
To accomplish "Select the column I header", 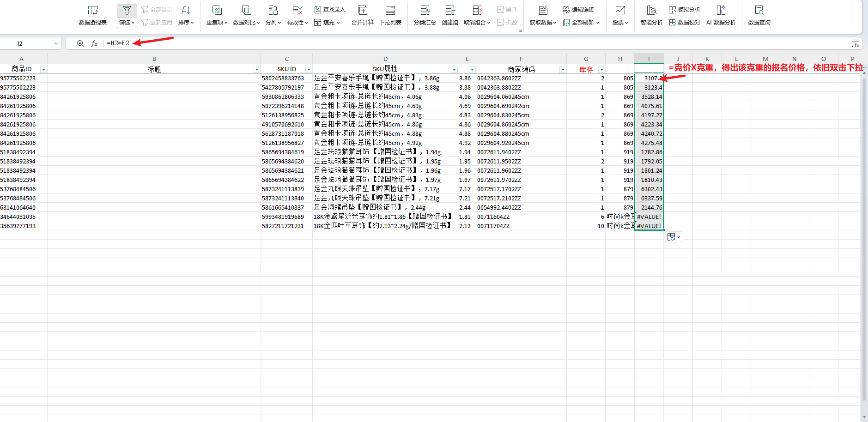I will 649,59.
